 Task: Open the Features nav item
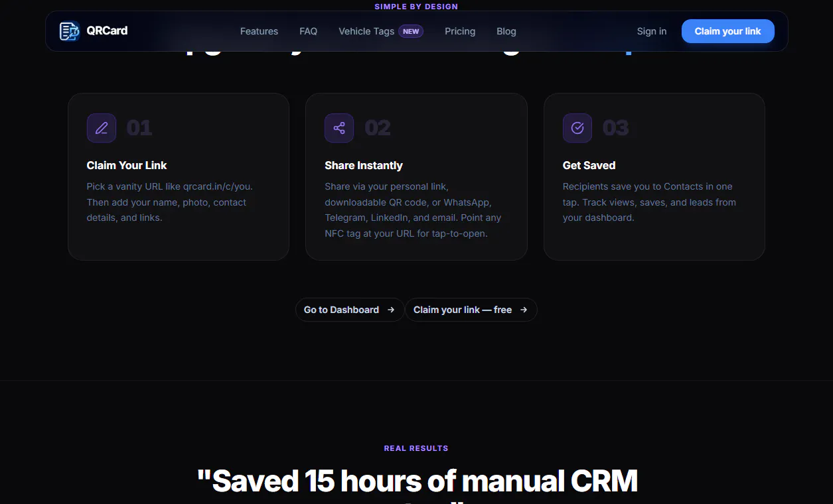coord(259,31)
